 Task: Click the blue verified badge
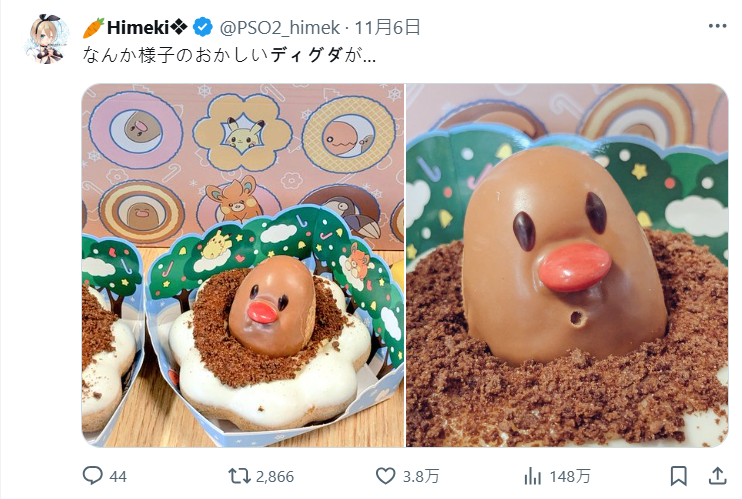coord(201,27)
